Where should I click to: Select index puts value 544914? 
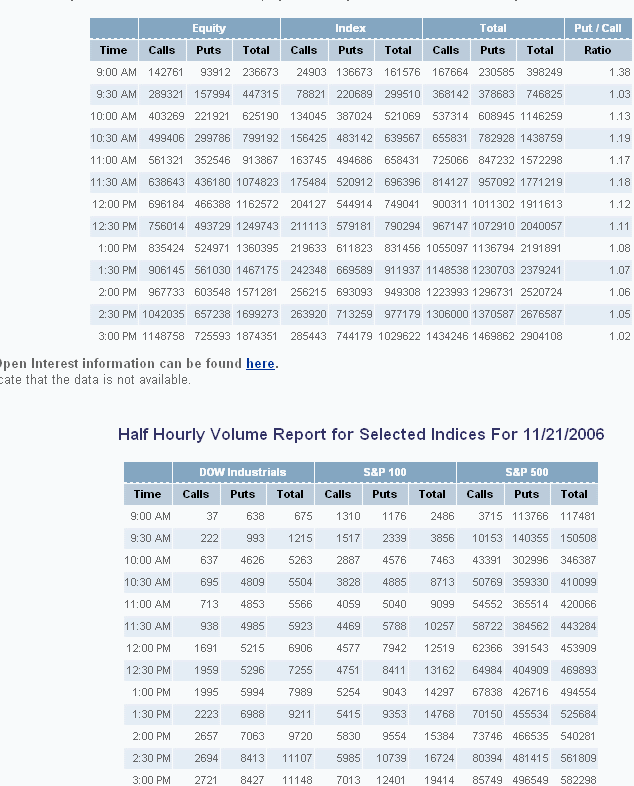tap(354, 205)
